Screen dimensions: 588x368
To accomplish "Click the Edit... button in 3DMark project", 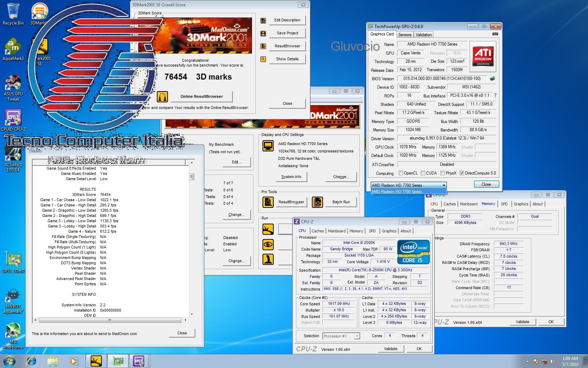I will [237, 162].
